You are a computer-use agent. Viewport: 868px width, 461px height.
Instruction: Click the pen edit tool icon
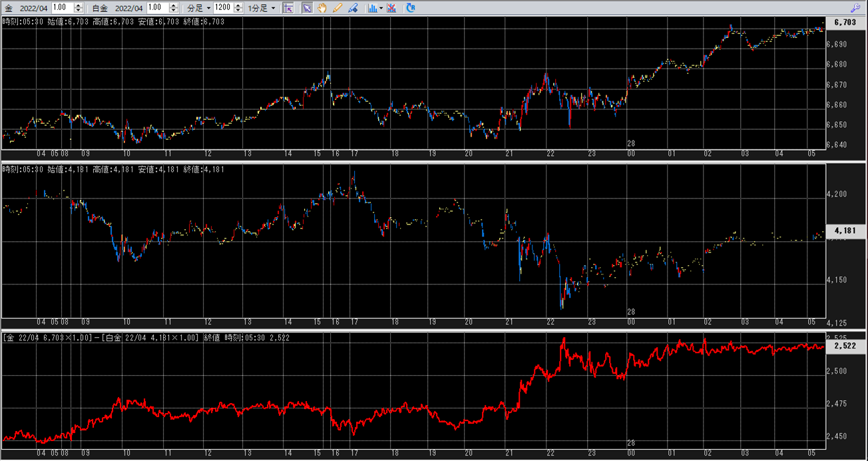pos(353,8)
